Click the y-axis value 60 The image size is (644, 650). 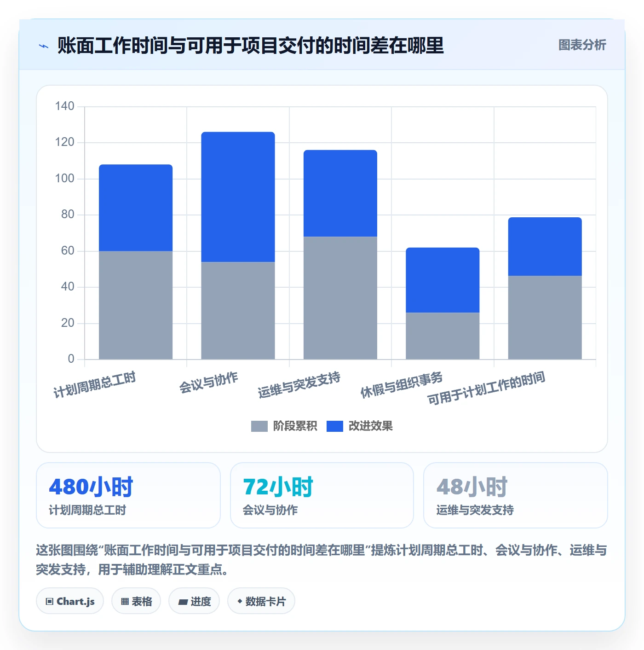pos(68,251)
